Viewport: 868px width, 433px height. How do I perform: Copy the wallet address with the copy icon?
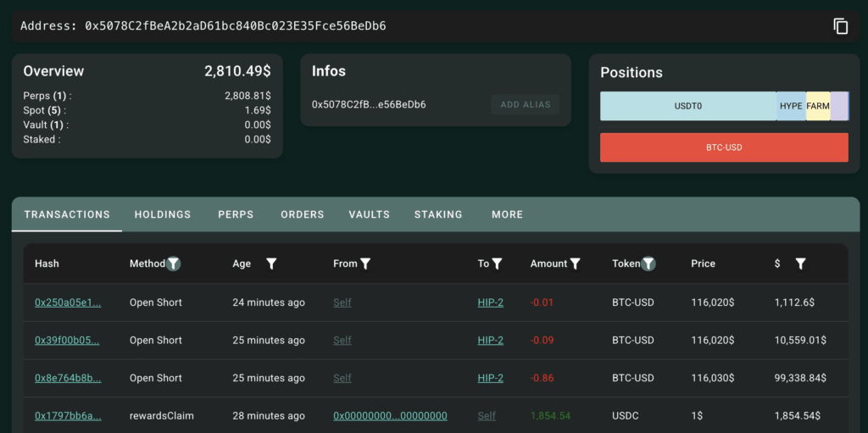pyautogui.click(x=840, y=26)
